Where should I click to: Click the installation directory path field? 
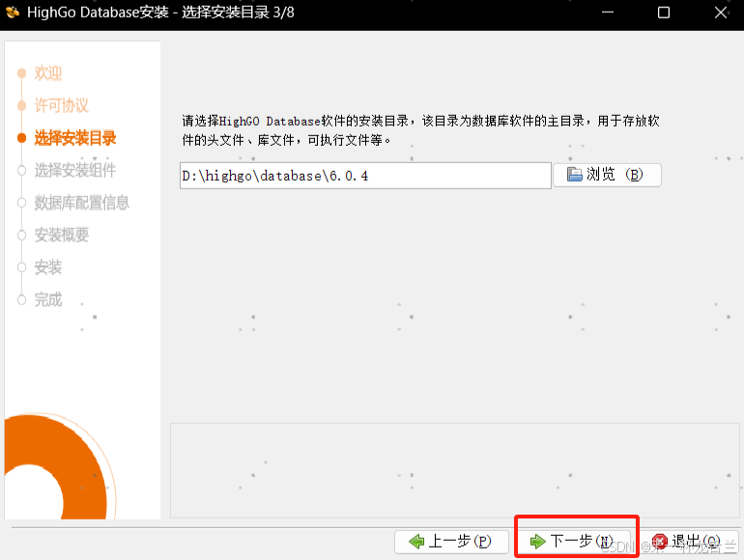coord(365,176)
